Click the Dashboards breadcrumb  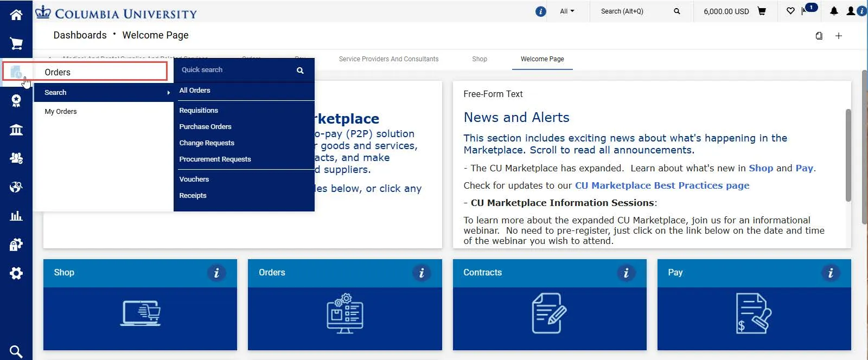point(80,35)
